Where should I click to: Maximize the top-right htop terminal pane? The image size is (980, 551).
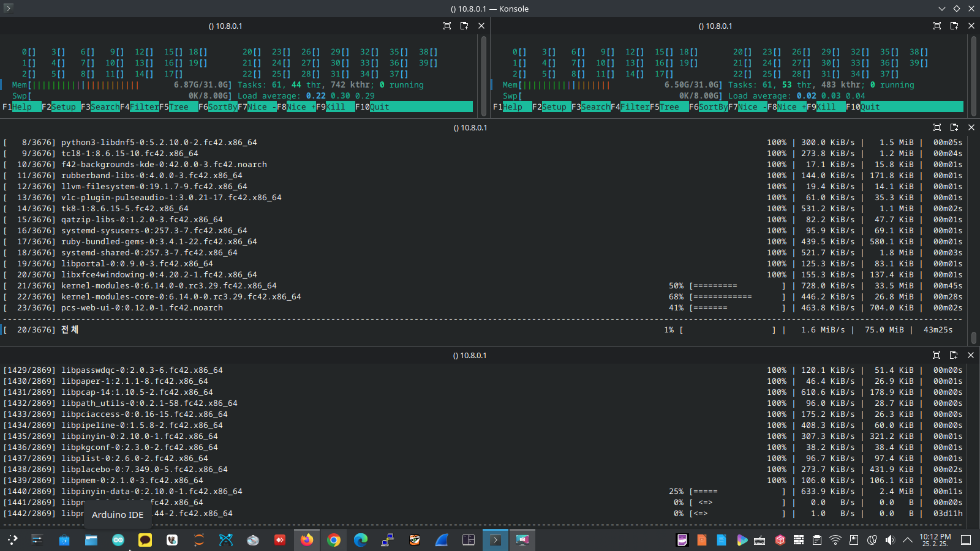(x=937, y=26)
